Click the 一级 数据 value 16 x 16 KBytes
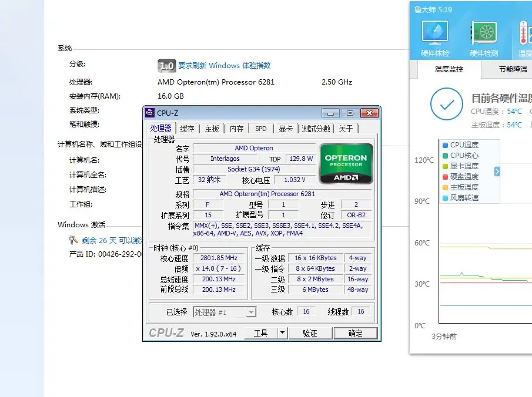Viewport: 532px width, 397px height. [315, 258]
